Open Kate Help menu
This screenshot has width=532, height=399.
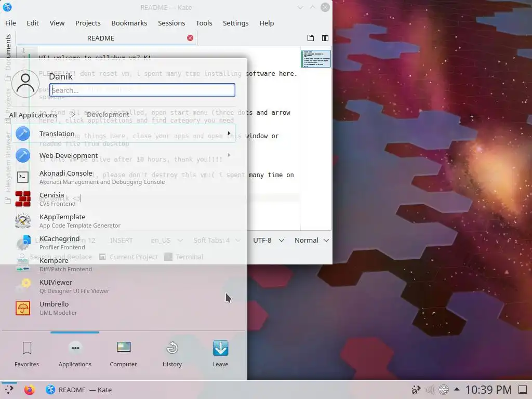pyautogui.click(x=267, y=23)
